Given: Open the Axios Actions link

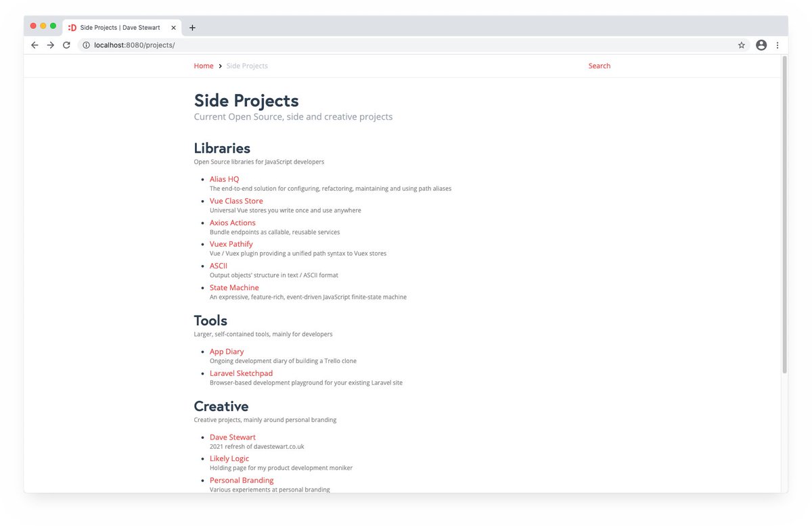Looking at the screenshot, I should tap(233, 222).
